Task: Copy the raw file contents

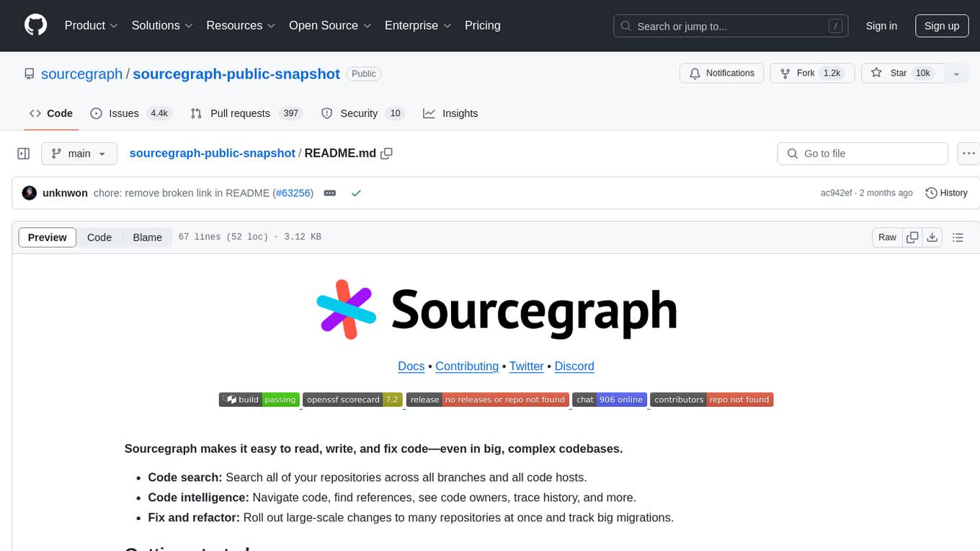Action: coord(912,237)
